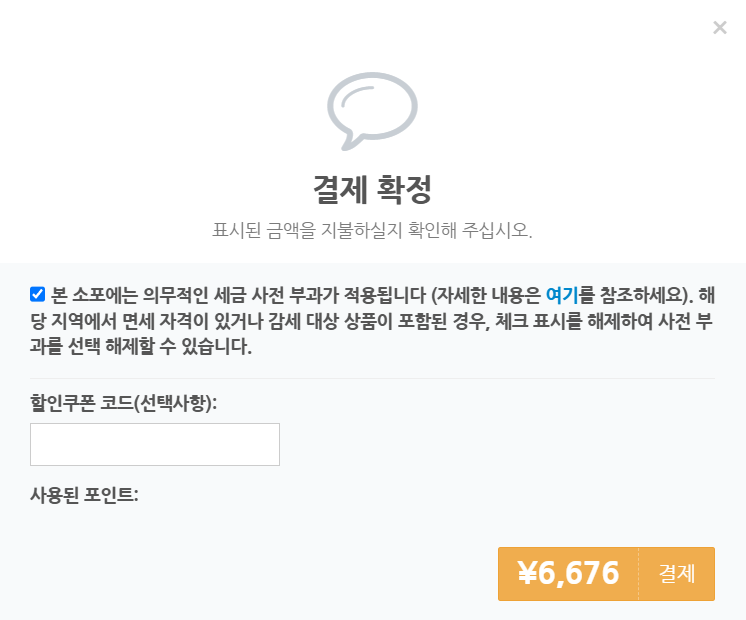
Task: Click the 사용된 포인트 label
Action: point(84,495)
